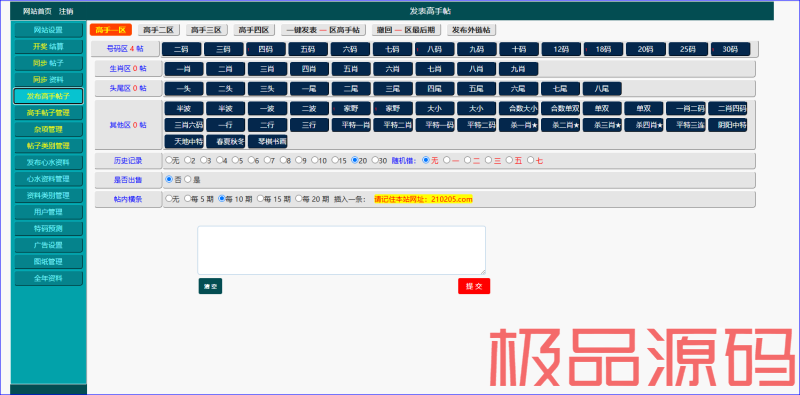Image resolution: width=800 pixels, height=395 pixels.
Task: Open 特码预测 sidebar item
Action: 48,228
